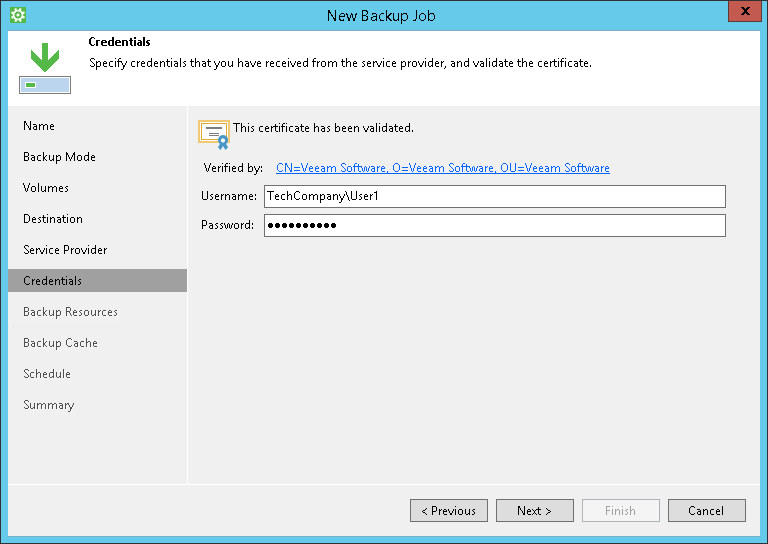
Task: Go to the Schedule step
Action: click(47, 374)
